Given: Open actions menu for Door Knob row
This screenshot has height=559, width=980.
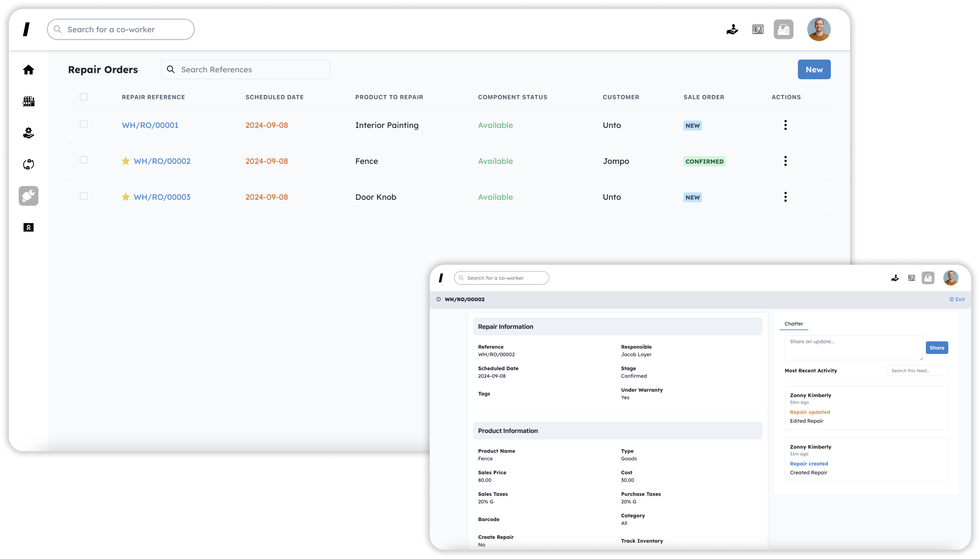Looking at the screenshot, I should (785, 197).
